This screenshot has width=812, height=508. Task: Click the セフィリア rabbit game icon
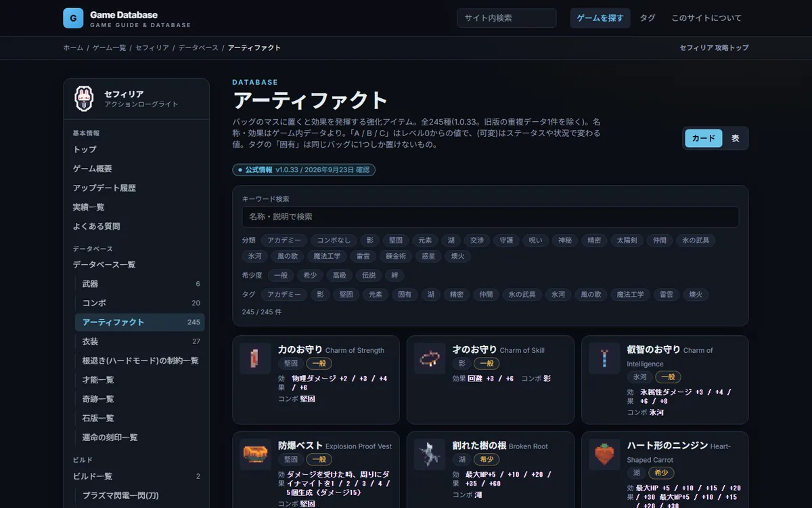click(84, 99)
